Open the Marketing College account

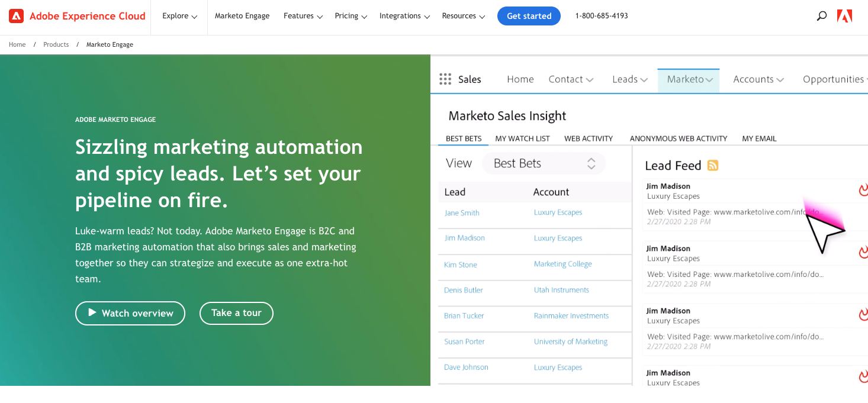(x=562, y=264)
